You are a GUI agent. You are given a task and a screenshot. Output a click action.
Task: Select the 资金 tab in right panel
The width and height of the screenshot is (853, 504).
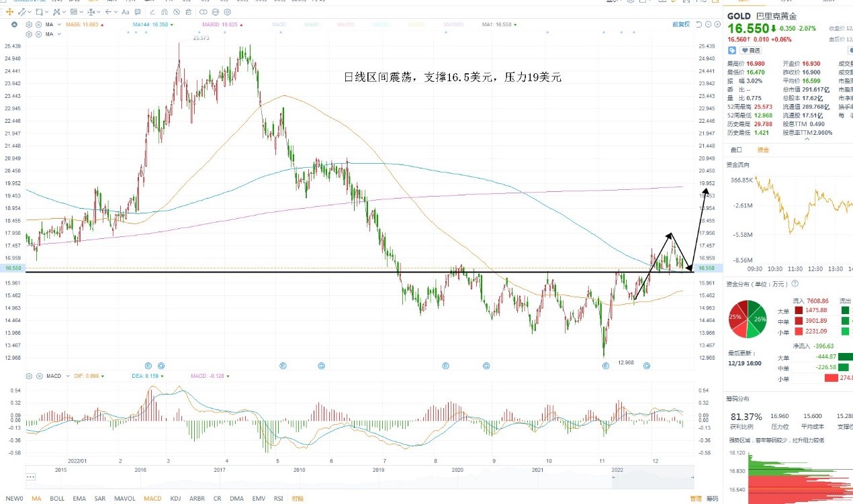point(763,150)
